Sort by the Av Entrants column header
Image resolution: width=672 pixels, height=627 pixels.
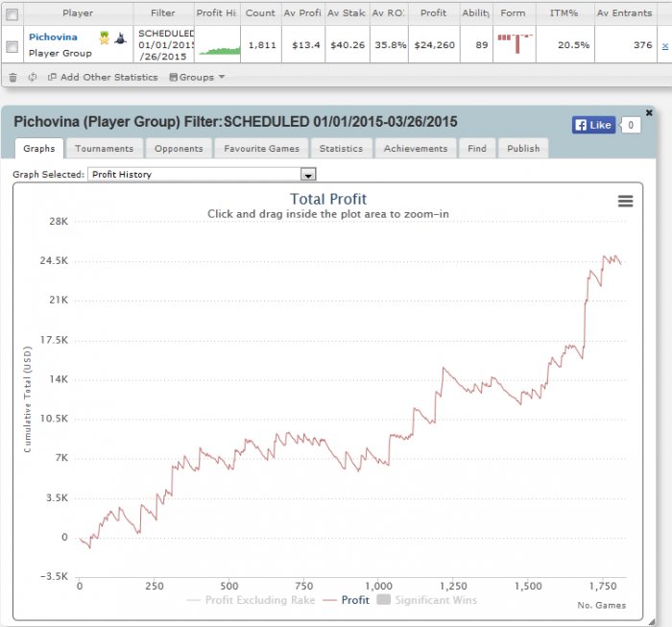[x=625, y=13]
